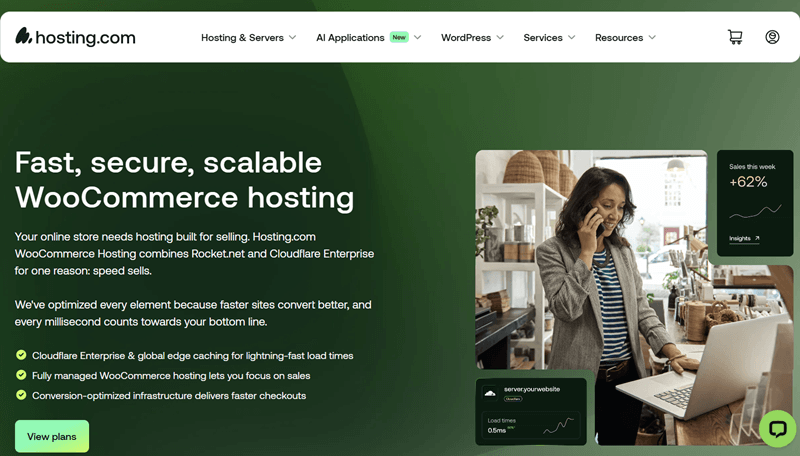Click the cloud icon in the server card
The image size is (800, 456).
pos(490,393)
